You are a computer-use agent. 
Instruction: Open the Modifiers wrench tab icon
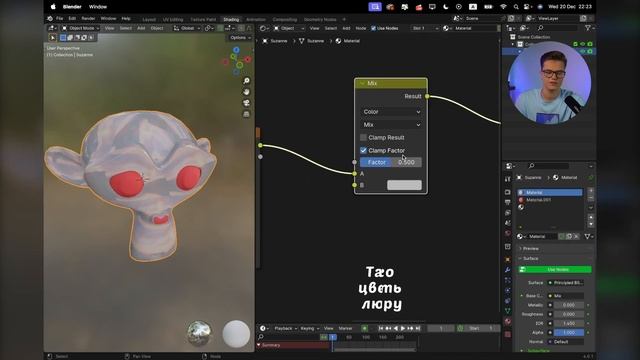tap(508, 270)
